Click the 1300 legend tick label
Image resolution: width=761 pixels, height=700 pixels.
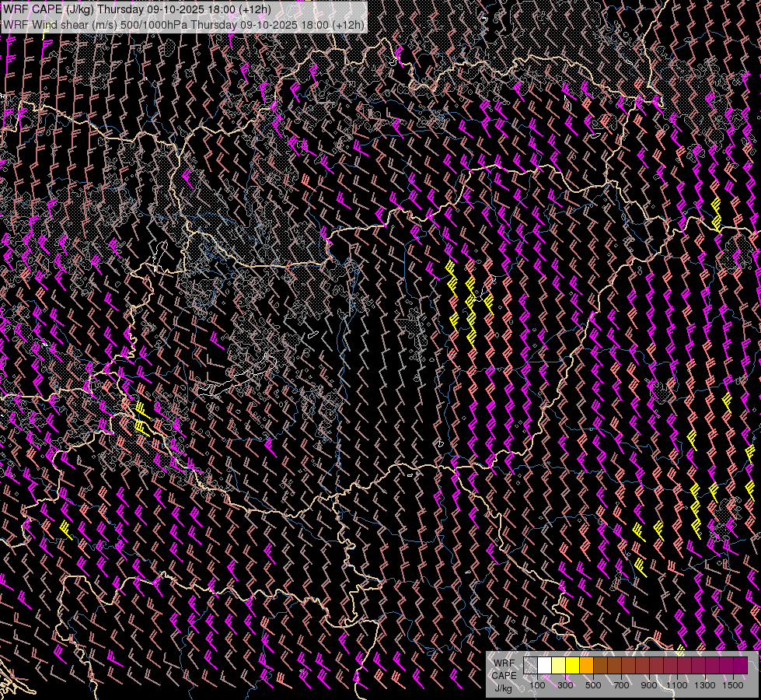point(705,685)
